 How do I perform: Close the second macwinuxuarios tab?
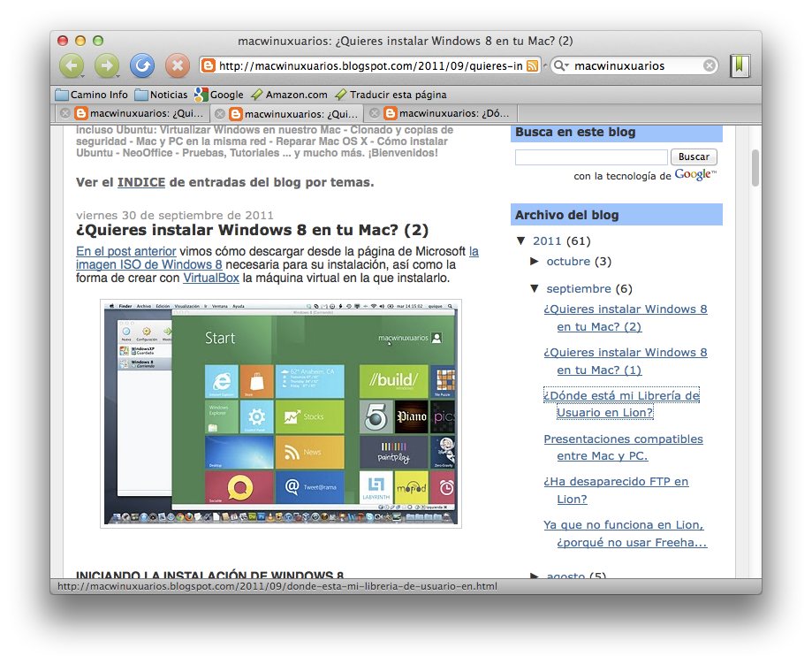(x=220, y=113)
